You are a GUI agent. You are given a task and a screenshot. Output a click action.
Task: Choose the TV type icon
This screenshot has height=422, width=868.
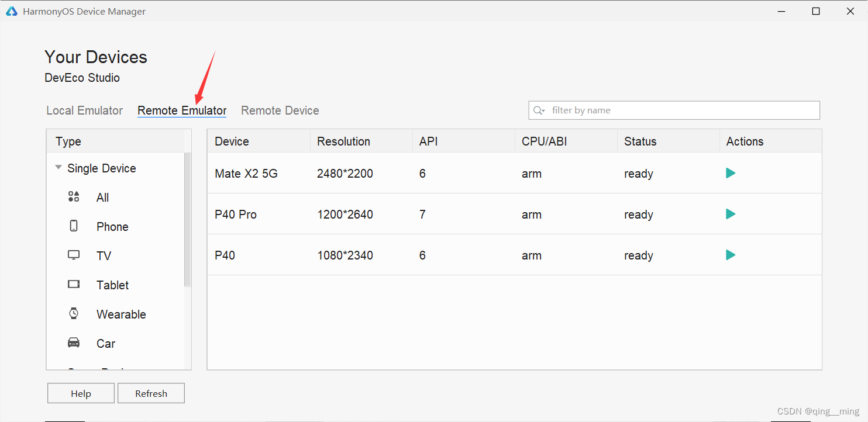click(74, 255)
